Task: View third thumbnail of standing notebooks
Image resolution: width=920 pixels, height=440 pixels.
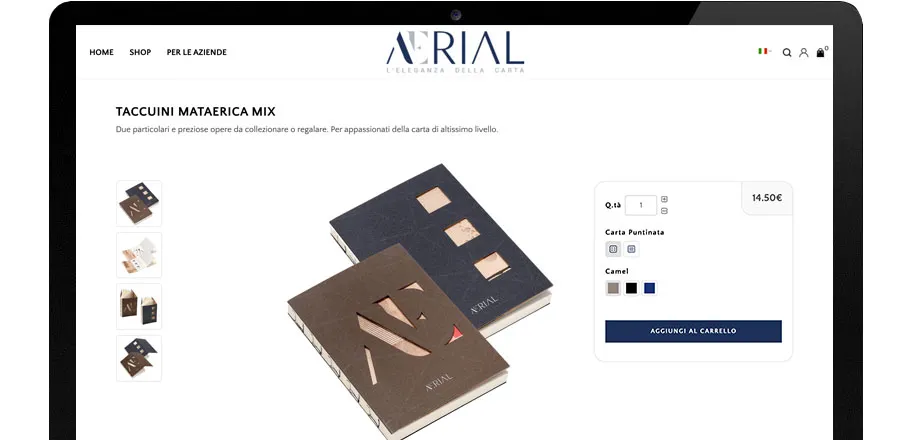Action: coord(139,306)
